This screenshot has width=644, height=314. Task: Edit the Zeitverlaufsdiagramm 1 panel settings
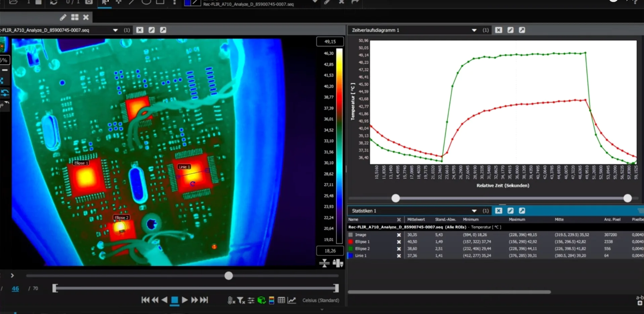tap(510, 30)
